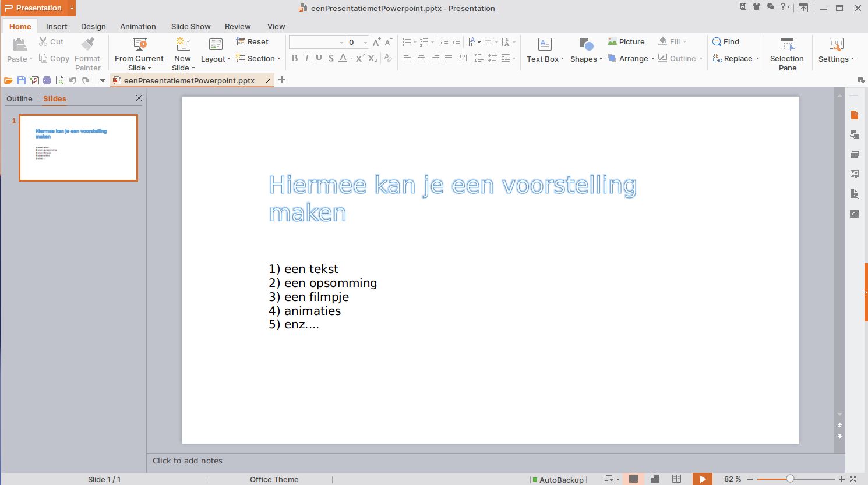This screenshot has height=485, width=868.
Task: Increase font size with A+ icon
Action: 376,42
